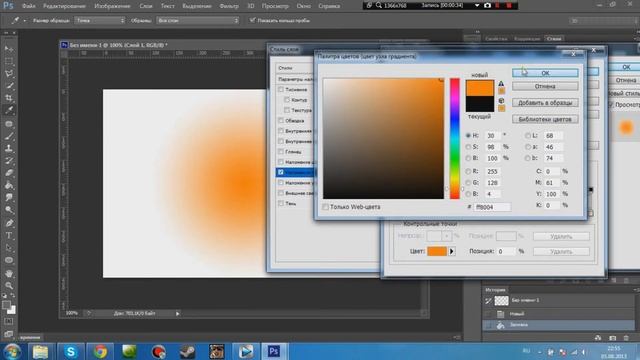Select the Ellipse shape tool

(9, 260)
